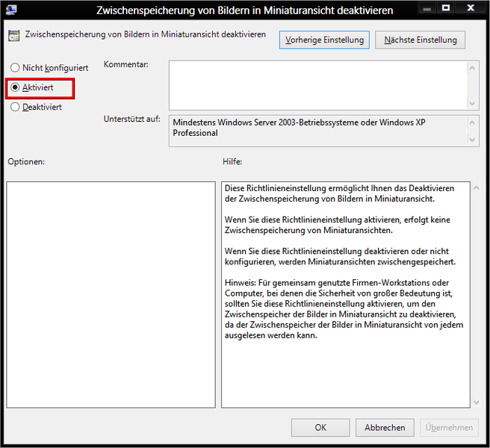Minimize the policy settings window
Image resolution: width=490 pixels, height=448 pixels.
[425, 8]
